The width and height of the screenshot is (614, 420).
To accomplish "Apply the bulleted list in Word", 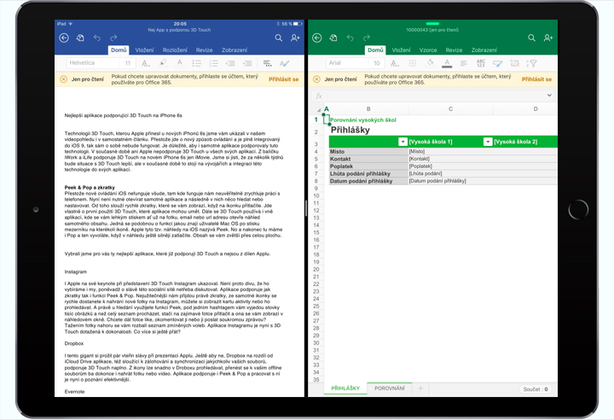I will pyautogui.click(x=197, y=63).
